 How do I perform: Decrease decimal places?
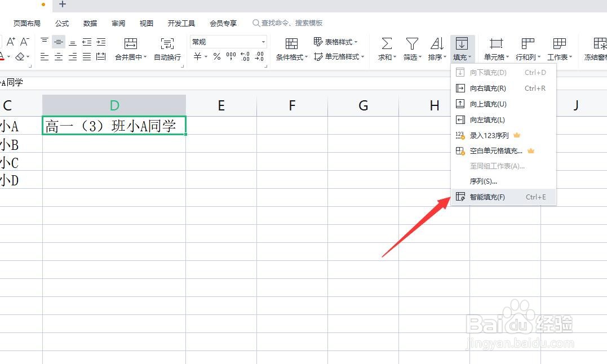[259, 56]
